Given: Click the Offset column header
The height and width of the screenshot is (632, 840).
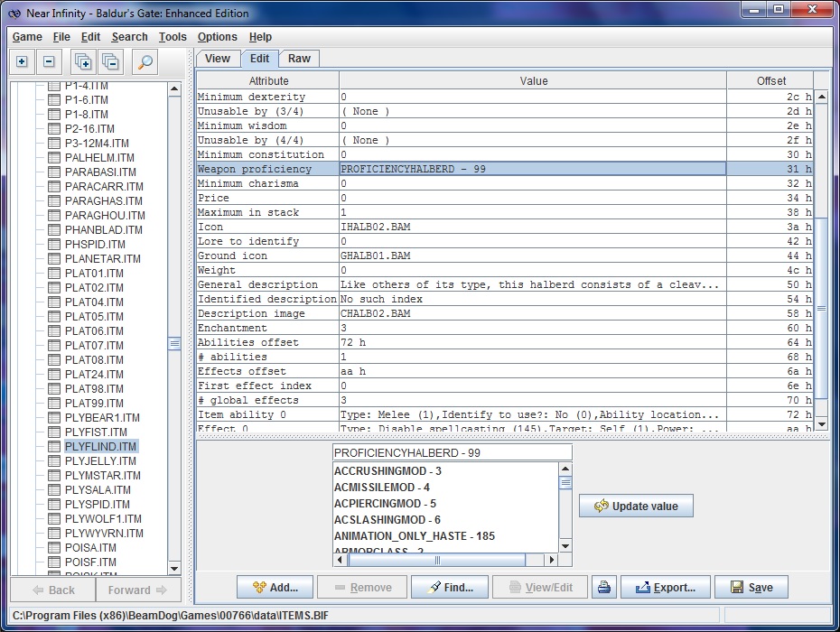Looking at the screenshot, I should tap(770, 80).
